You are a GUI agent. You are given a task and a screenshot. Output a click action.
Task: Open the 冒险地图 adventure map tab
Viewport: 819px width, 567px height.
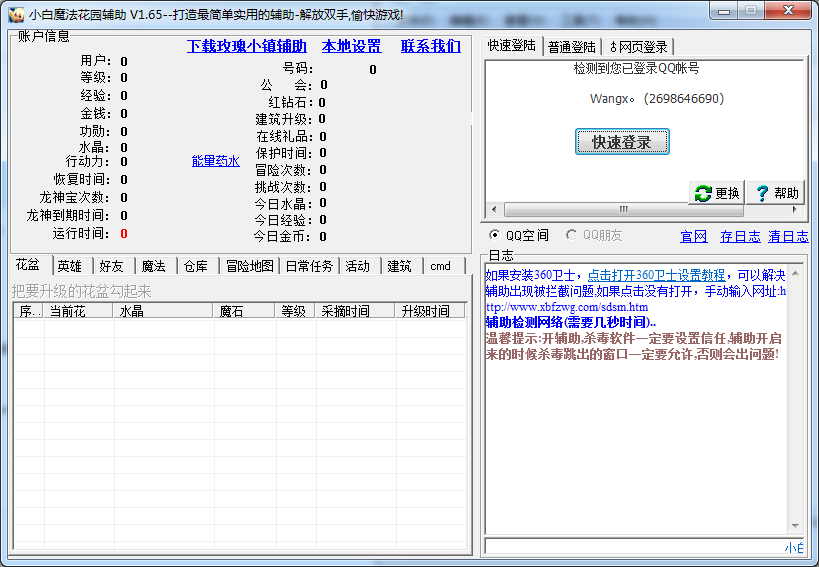click(x=249, y=266)
